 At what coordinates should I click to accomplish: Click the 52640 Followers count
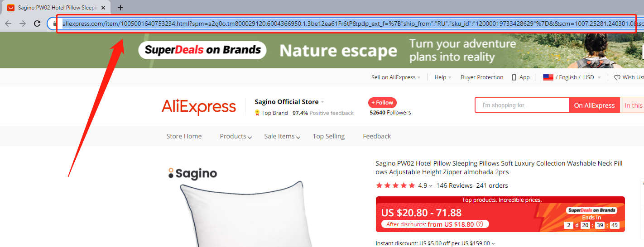click(x=390, y=113)
